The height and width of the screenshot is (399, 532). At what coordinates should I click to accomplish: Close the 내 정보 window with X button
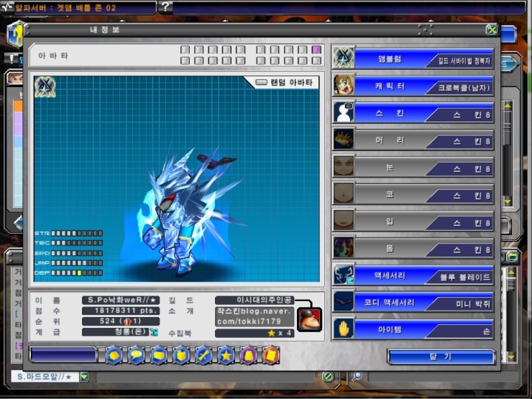pyautogui.click(x=492, y=30)
